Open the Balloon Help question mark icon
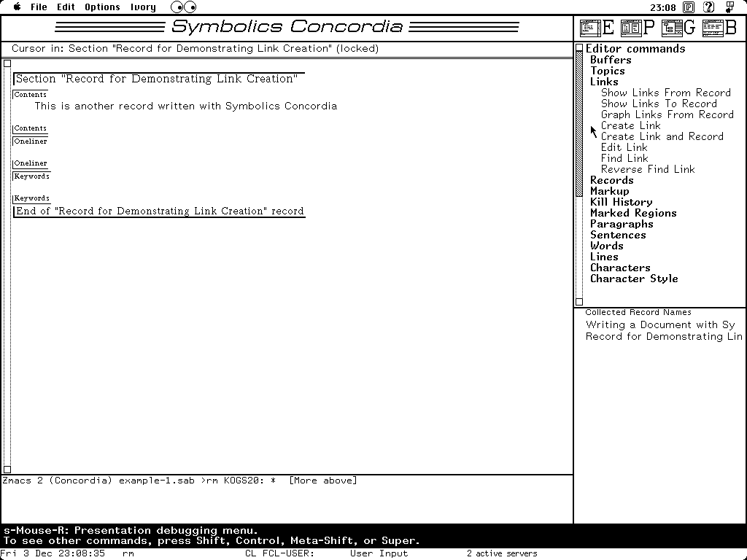Screen dimensions: 747x560 [x=709, y=7]
